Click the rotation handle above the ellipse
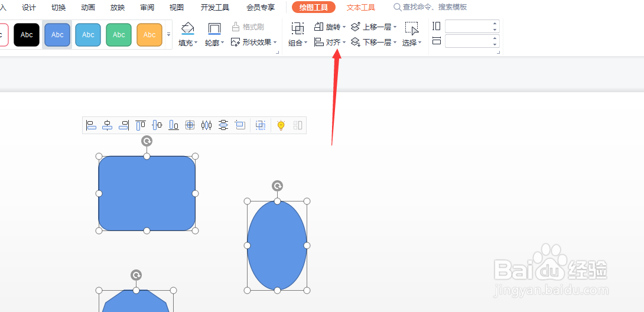This screenshot has height=312, width=644. tap(277, 186)
